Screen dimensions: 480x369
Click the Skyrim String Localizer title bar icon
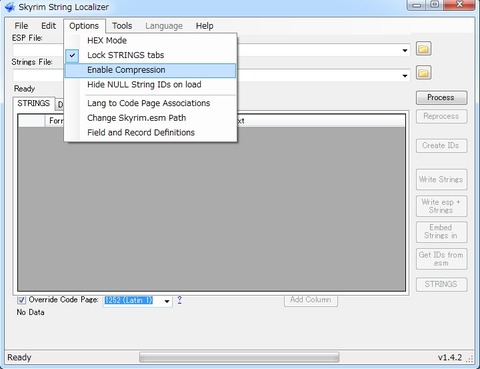pos(10,7)
